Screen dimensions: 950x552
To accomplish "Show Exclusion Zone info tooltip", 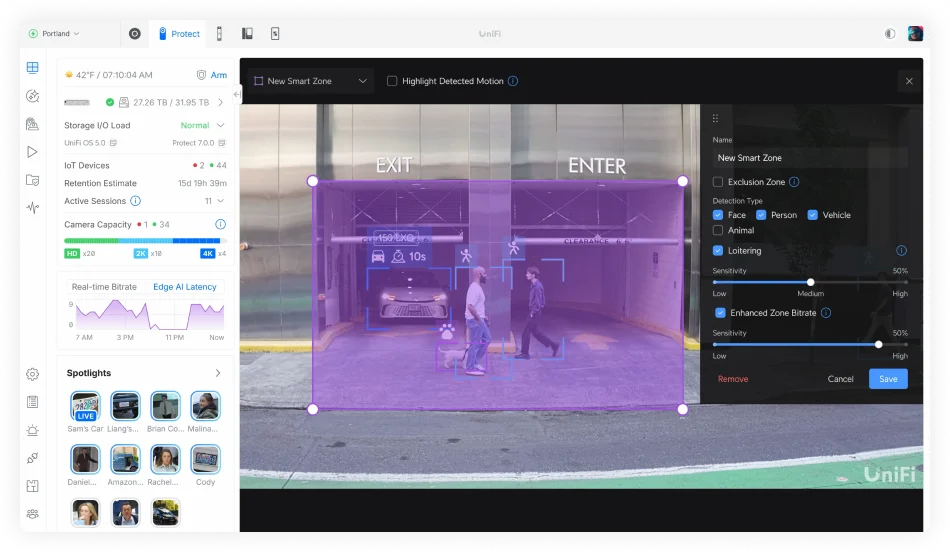I will pyautogui.click(x=794, y=182).
